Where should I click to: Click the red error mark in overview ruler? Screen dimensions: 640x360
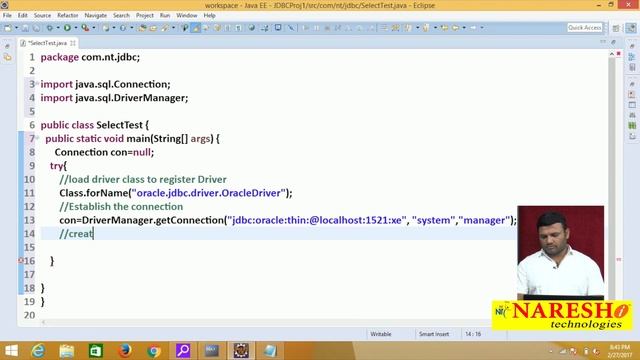619,260
